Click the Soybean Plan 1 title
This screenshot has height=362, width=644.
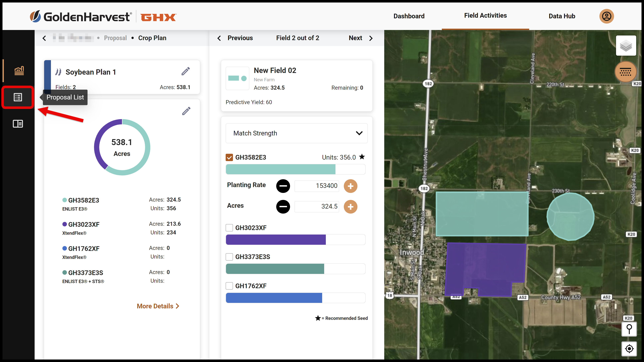pyautogui.click(x=91, y=72)
